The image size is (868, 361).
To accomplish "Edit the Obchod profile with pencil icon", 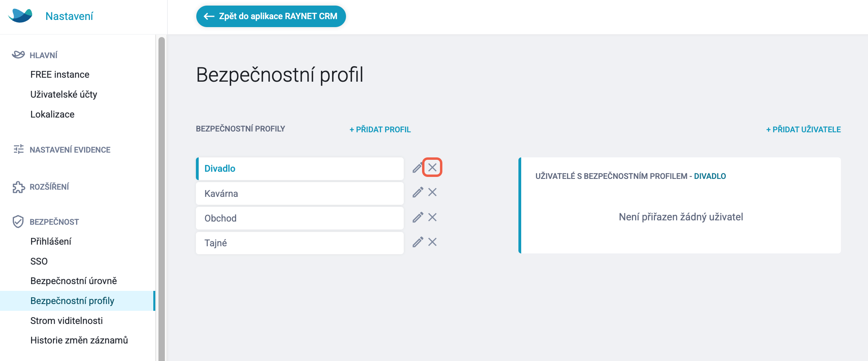I will click(418, 217).
